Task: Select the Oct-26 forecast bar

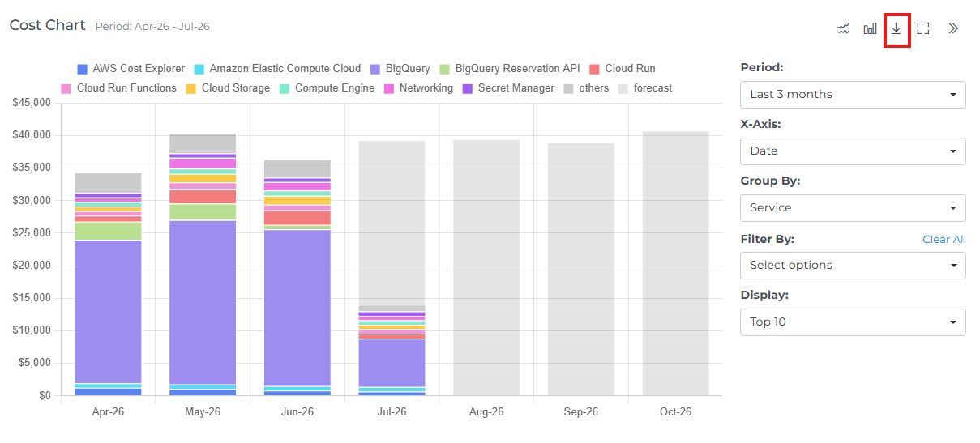Action: 675,263
